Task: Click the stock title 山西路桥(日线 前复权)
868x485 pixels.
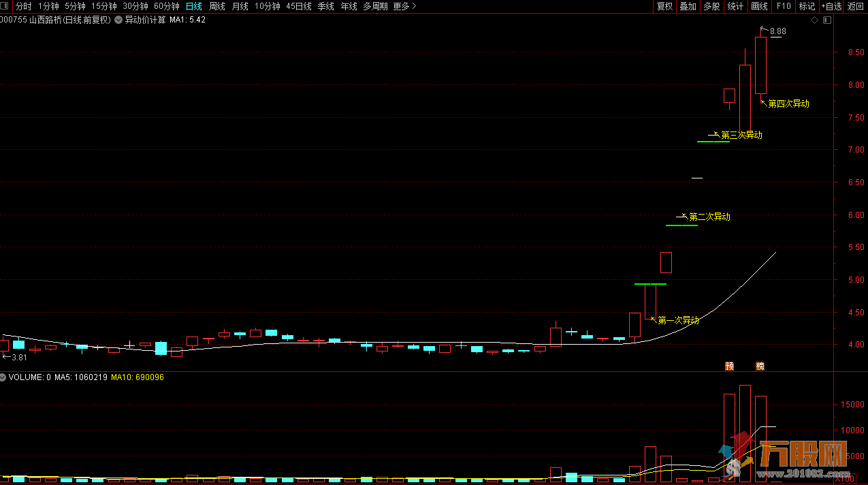Action: (70, 20)
